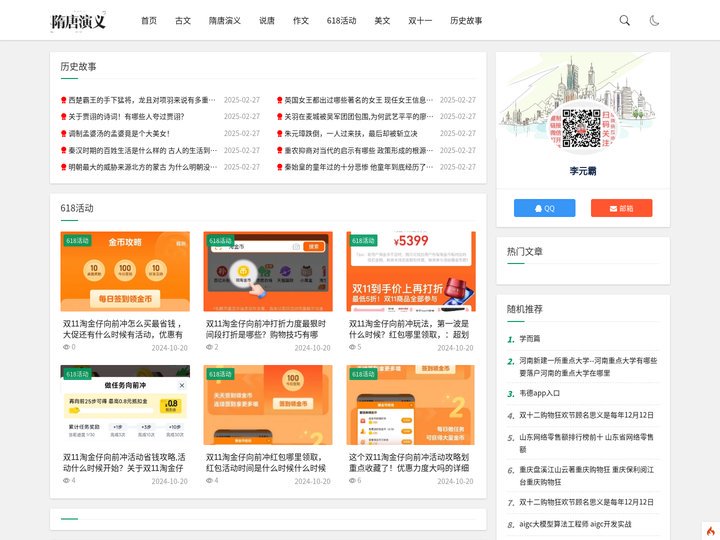Open article 秦汉时期的百姓生活

(143, 150)
